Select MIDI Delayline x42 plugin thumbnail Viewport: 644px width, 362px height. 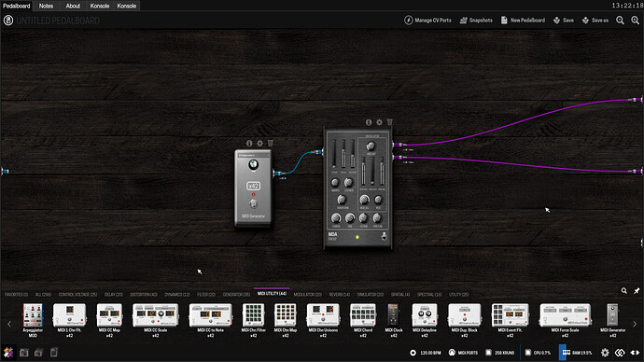425,315
